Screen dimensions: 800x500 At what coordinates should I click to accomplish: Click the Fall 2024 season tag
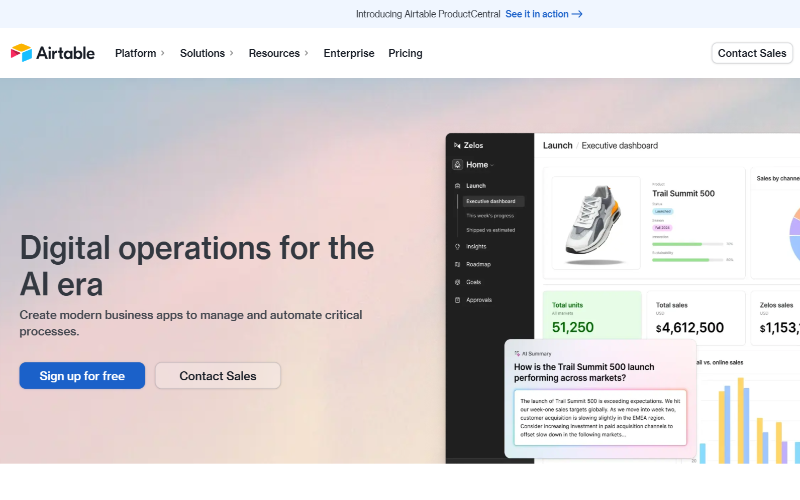[x=662, y=228]
